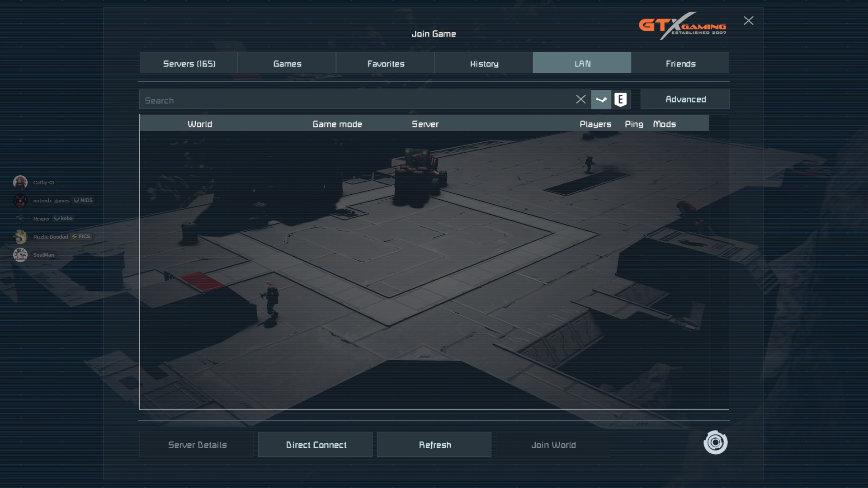Click notredx_games avatar in overlay
The width and height of the screenshot is (868, 488).
click(x=20, y=201)
